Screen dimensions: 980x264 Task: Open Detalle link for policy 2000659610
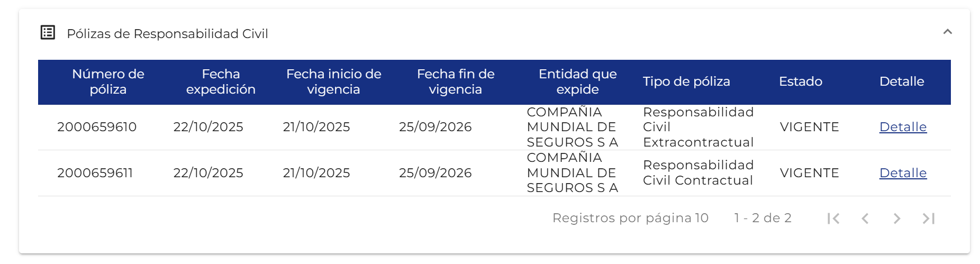pyautogui.click(x=903, y=127)
